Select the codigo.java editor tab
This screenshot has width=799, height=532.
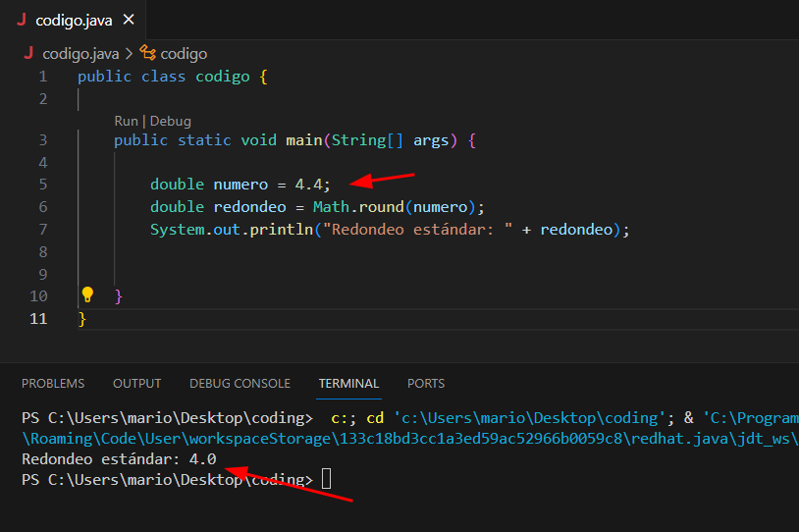click(74, 20)
